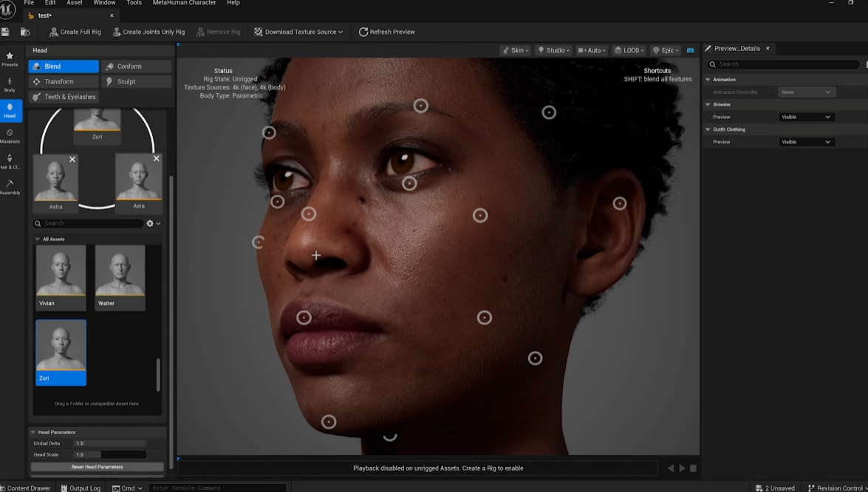Select the jaw blend control point
Viewport: 868px width, 492px height.
535,358
